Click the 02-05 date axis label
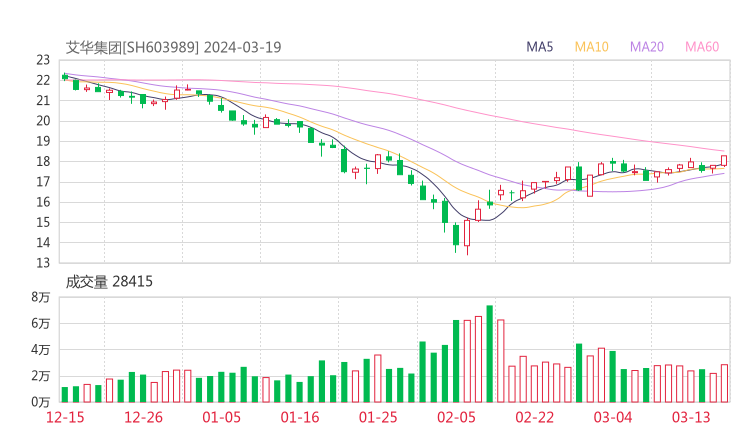 point(456,416)
